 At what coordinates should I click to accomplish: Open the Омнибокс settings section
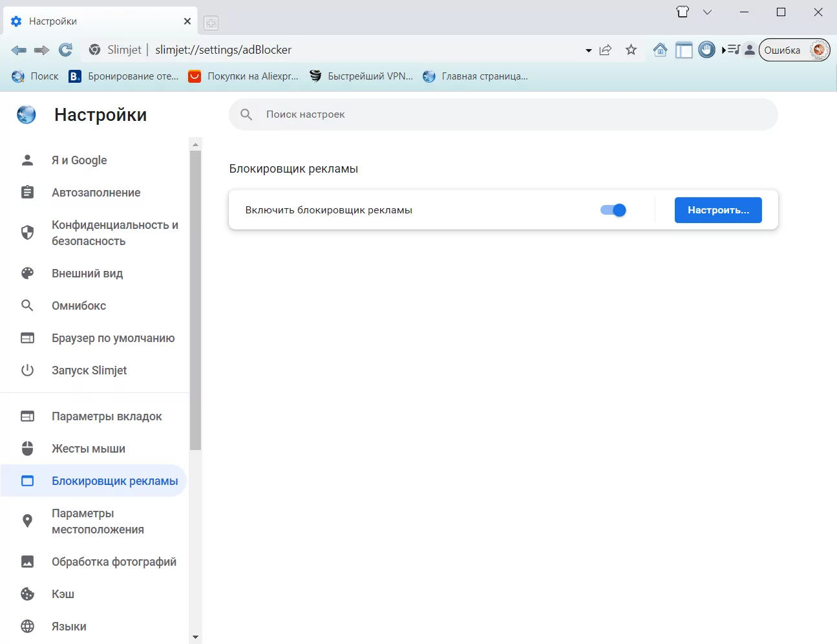pyautogui.click(x=94, y=306)
